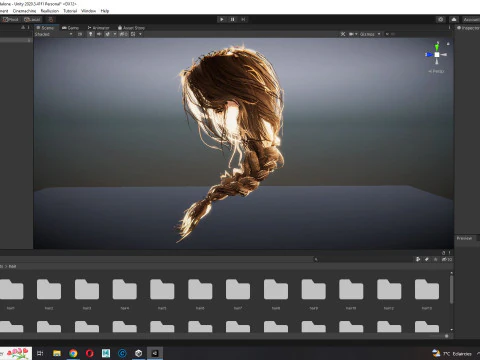Click the Project panel vertical scrollbar
Image resolution: width=480 pixels, height=360 pixels.
[452, 289]
